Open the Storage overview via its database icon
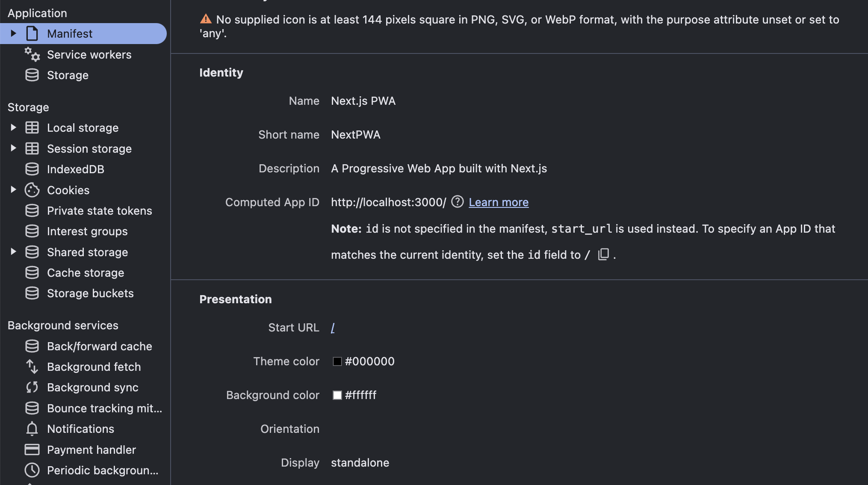This screenshot has width=868, height=485. (x=32, y=75)
